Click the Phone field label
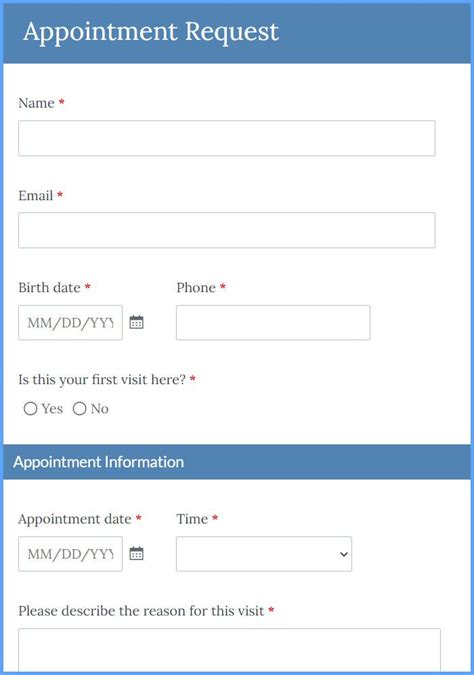Image resolution: width=474 pixels, height=675 pixels. pos(196,288)
